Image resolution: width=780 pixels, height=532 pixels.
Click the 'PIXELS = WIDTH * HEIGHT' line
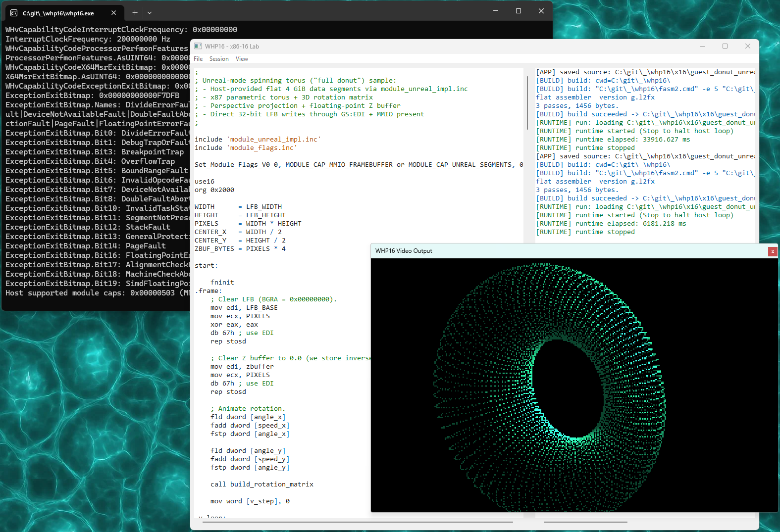(248, 224)
